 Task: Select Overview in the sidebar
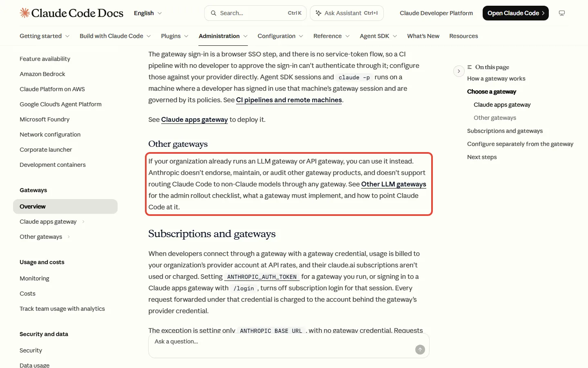(65, 206)
